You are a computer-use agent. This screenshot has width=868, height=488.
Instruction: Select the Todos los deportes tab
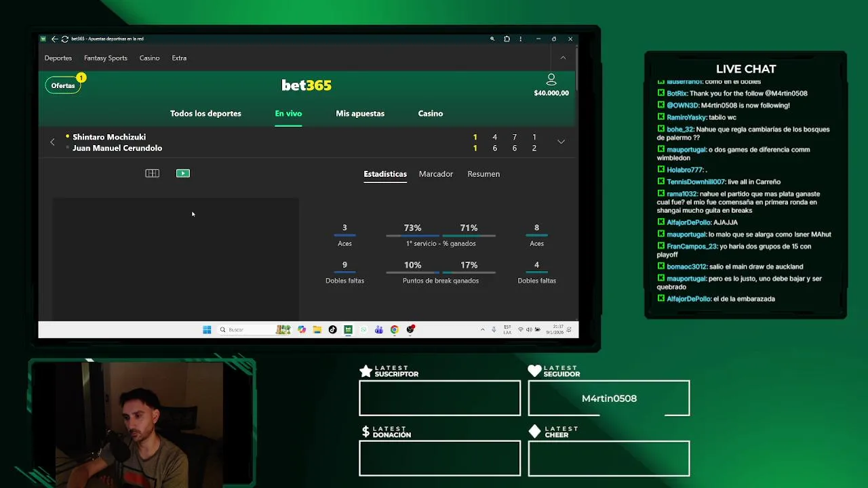(x=205, y=113)
